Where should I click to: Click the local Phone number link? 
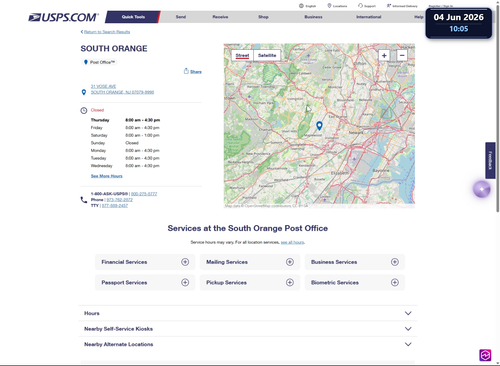120,200
